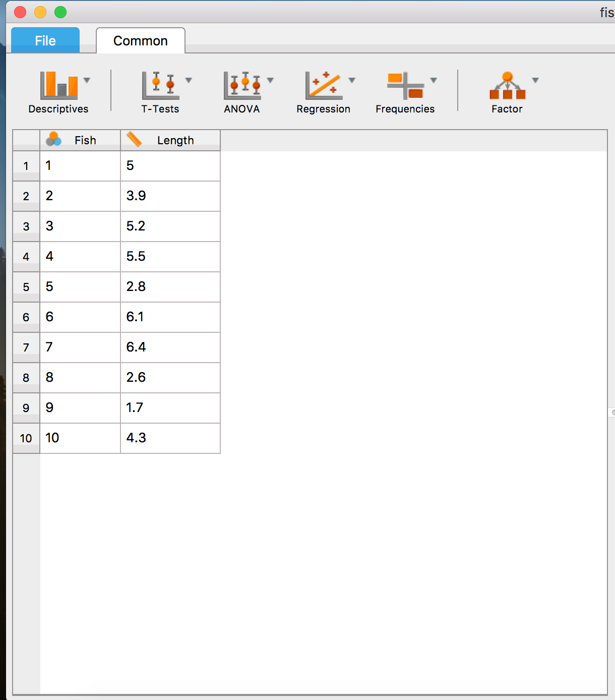The image size is (615, 700).
Task: Click Length cell with value 6.4
Action: point(170,347)
